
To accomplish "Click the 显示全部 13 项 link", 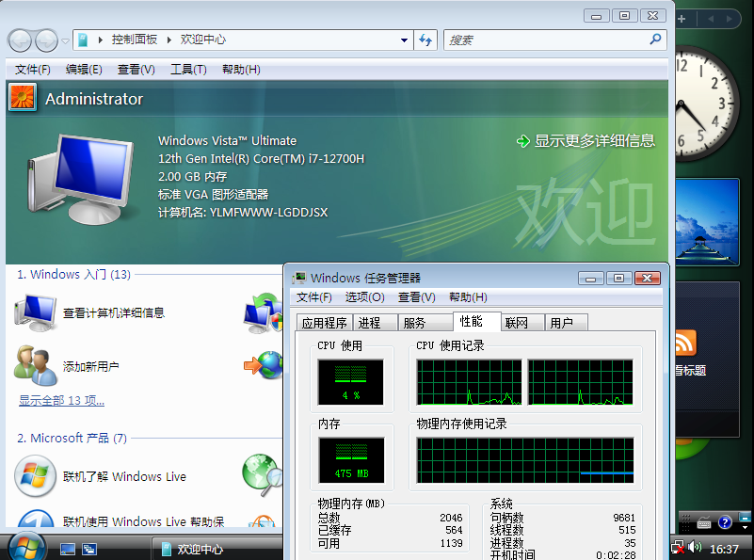I will (x=61, y=401).
